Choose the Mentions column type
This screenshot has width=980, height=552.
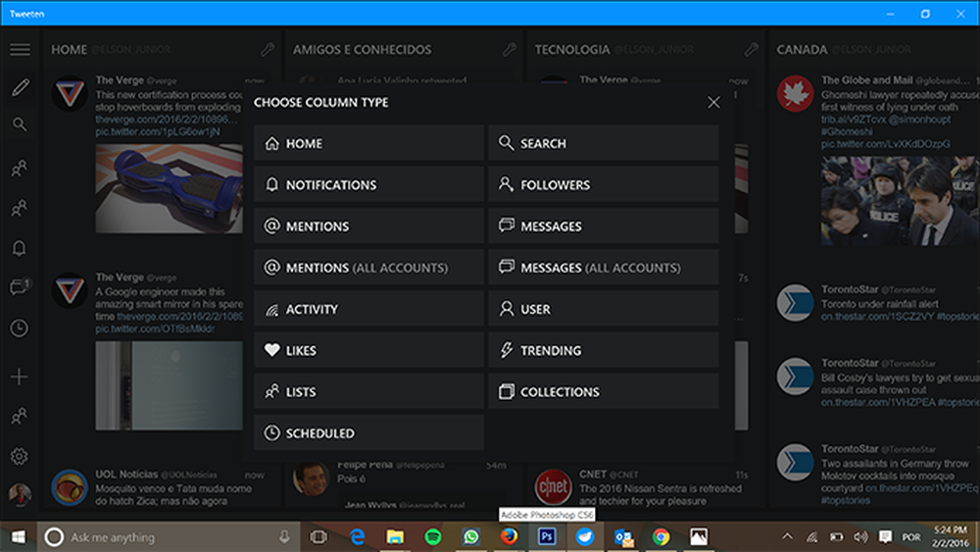368,226
